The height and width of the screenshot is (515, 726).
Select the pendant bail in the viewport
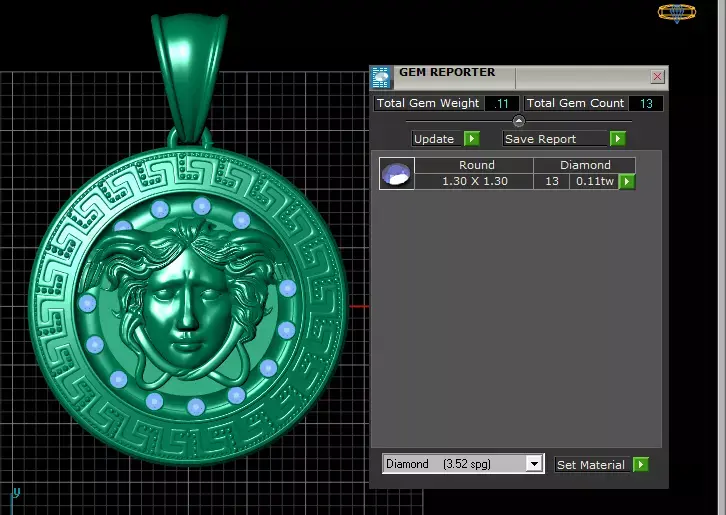tap(190, 76)
